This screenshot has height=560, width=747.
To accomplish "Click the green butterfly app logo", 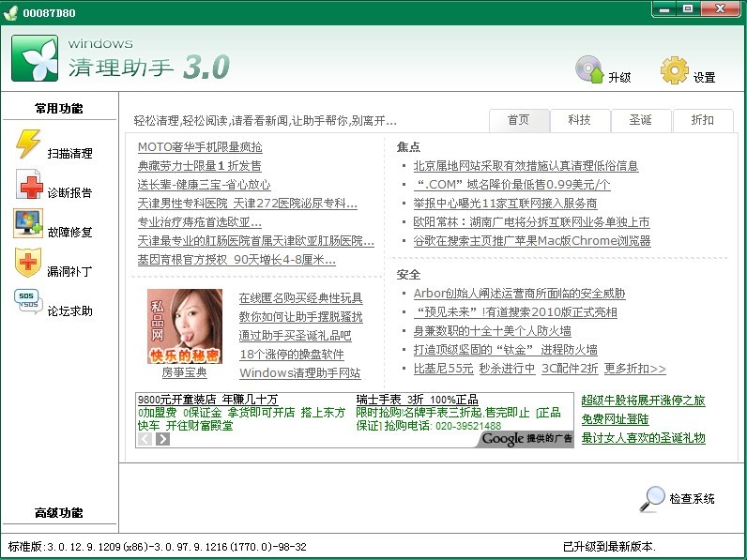I will pos(35,58).
